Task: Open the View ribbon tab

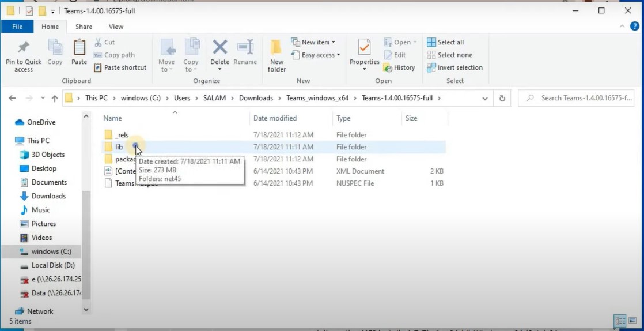Action: point(116,27)
